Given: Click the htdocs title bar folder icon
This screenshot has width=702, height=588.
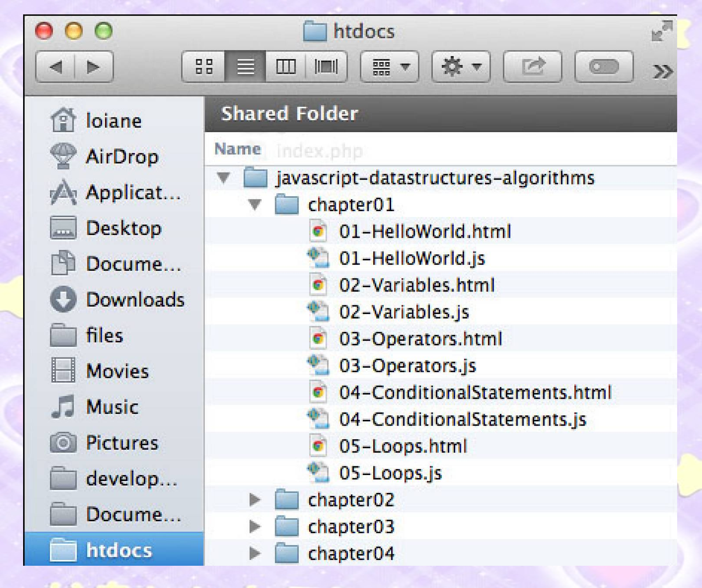Looking at the screenshot, I should click(x=315, y=31).
